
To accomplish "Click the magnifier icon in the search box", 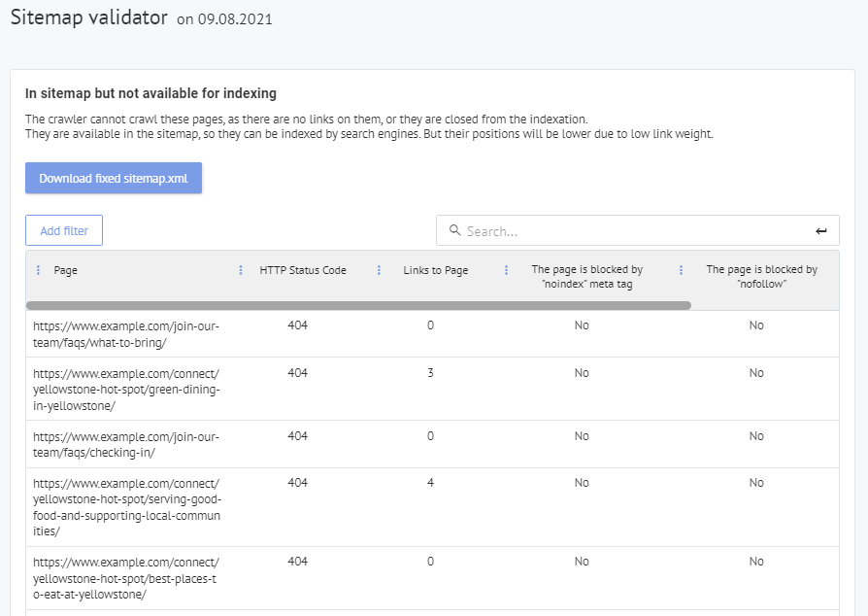I will [454, 231].
